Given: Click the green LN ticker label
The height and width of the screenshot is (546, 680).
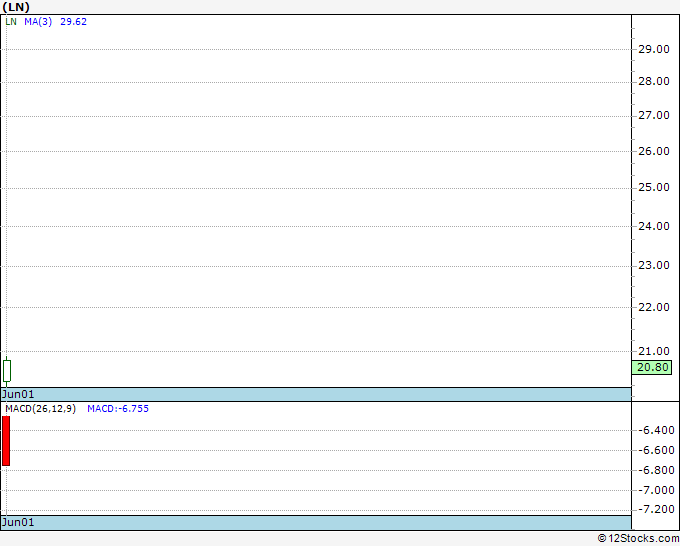Looking at the screenshot, I should (11, 22).
